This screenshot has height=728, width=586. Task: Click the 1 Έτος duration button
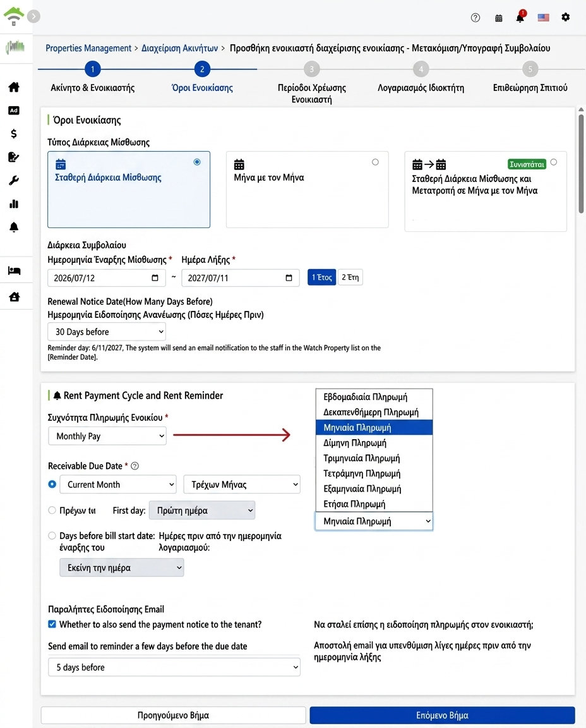pyautogui.click(x=321, y=277)
